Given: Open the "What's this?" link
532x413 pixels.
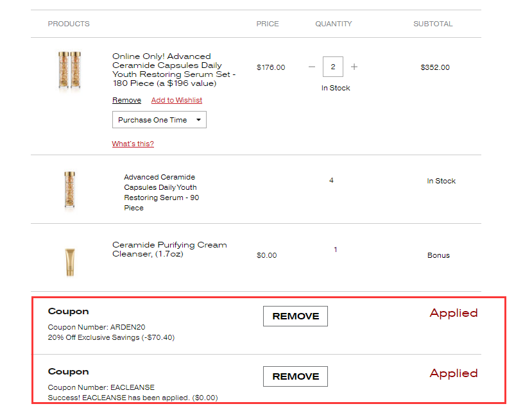Looking at the screenshot, I should point(133,144).
